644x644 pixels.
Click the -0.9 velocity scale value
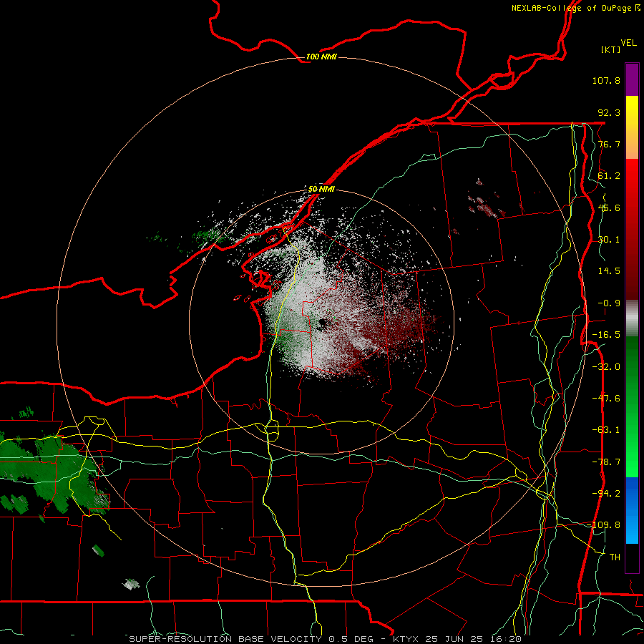coord(609,303)
